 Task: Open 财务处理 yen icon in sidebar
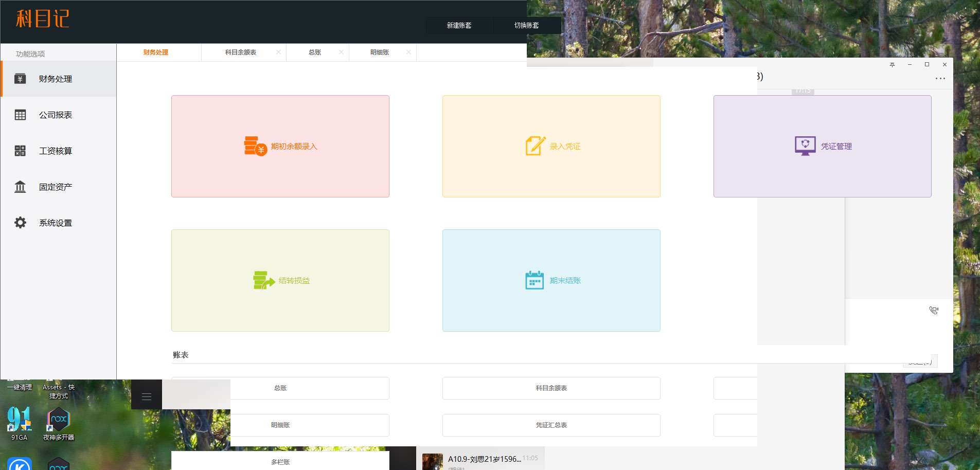click(20, 79)
